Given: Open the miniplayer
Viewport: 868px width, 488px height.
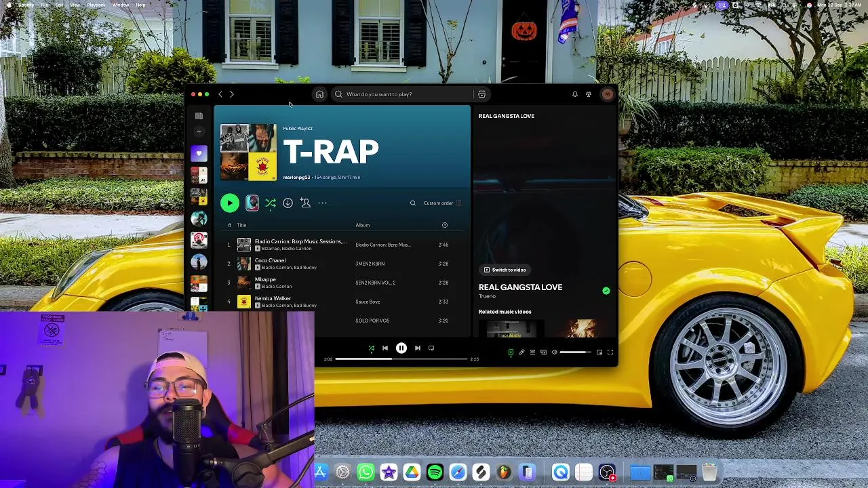Looking at the screenshot, I should pyautogui.click(x=599, y=352).
